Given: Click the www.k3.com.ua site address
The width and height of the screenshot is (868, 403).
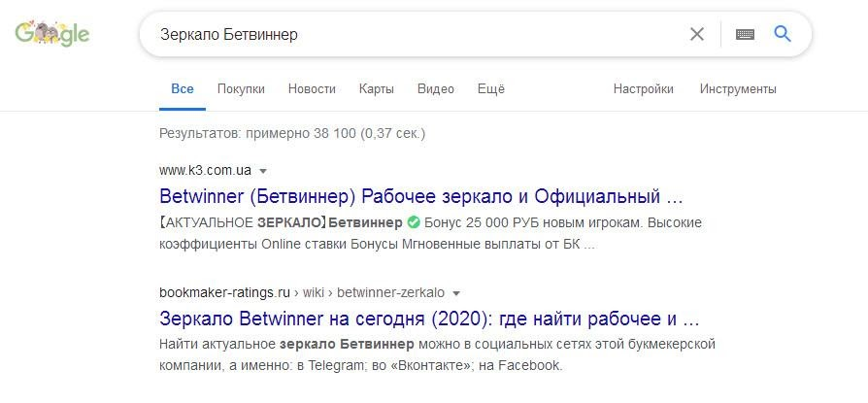Looking at the screenshot, I should click(x=205, y=170).
